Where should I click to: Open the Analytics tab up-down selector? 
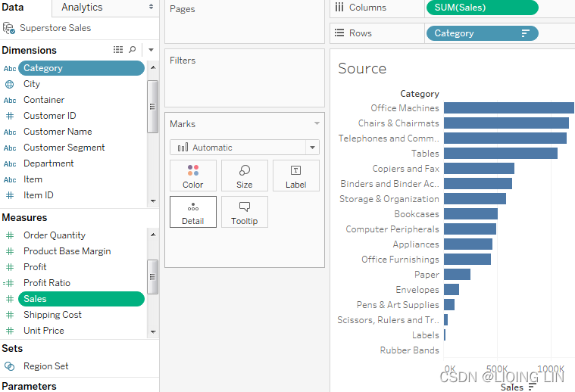(x=151, y=7)
